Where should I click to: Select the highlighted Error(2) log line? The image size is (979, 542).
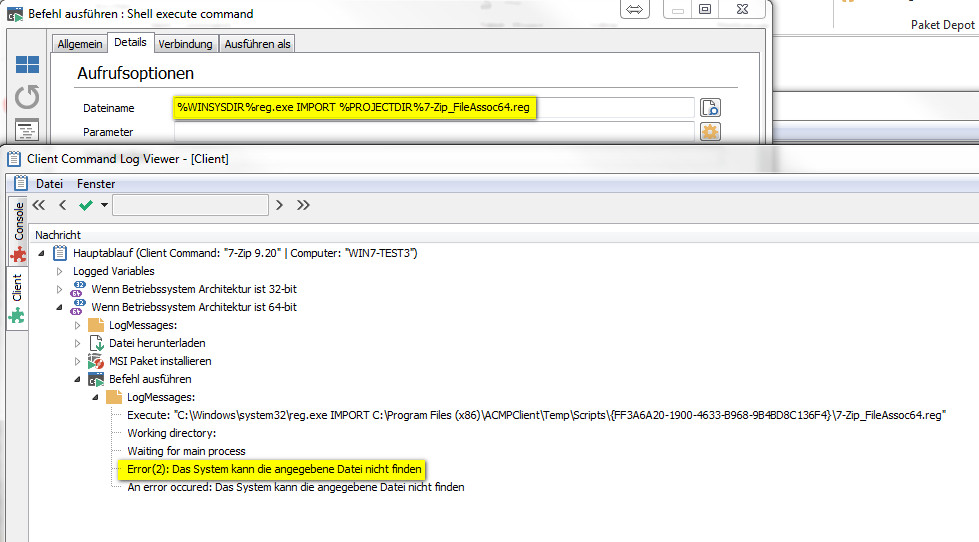coord(274,469)
